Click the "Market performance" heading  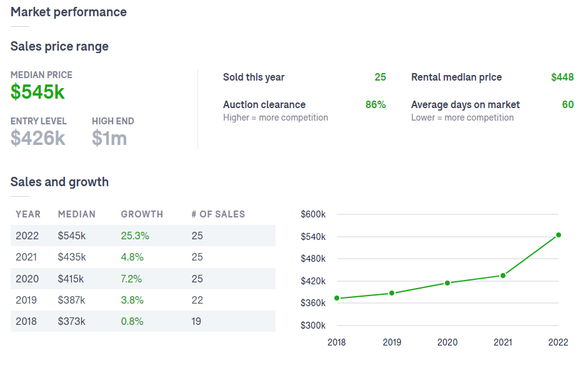pos(69,12)
